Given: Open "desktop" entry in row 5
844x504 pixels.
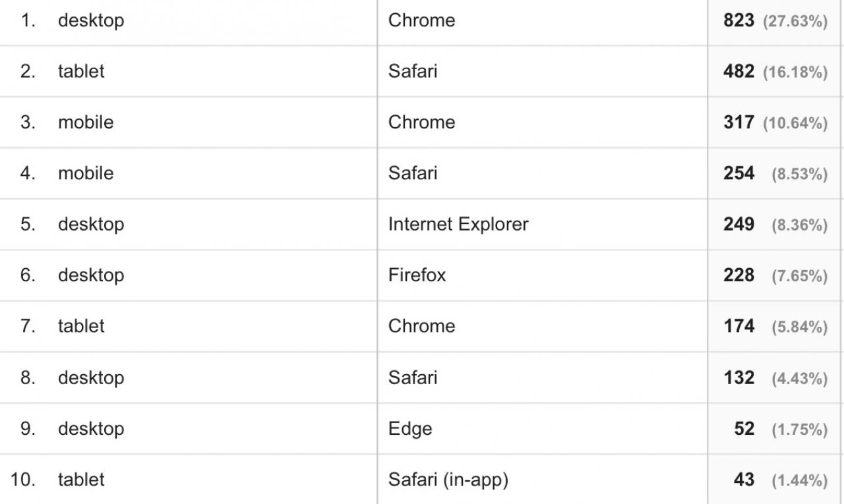Looking at the screenshot, I should click(90, 224).
